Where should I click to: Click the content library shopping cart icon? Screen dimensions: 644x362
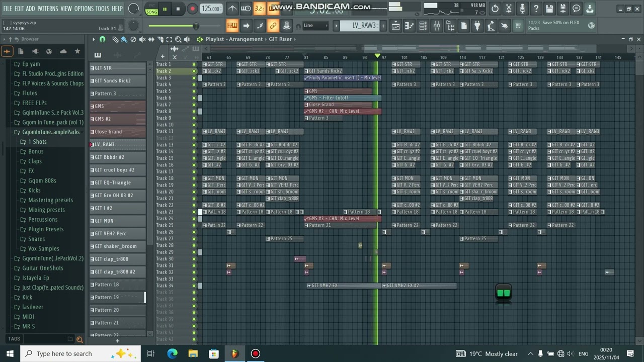click(x=518, y=26)
